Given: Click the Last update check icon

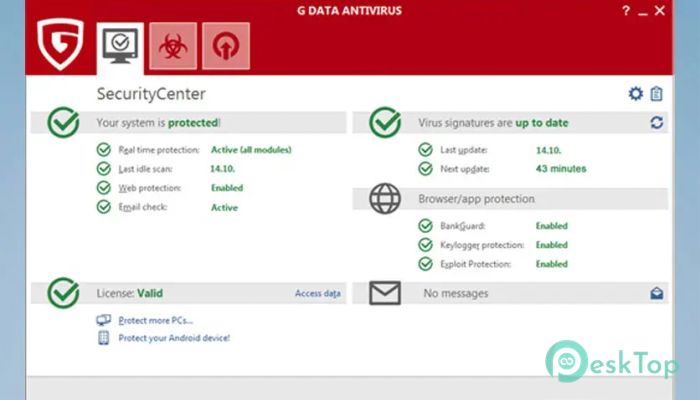Looking at the screenshot, I should pyautogui.click(x=425, y=149).
